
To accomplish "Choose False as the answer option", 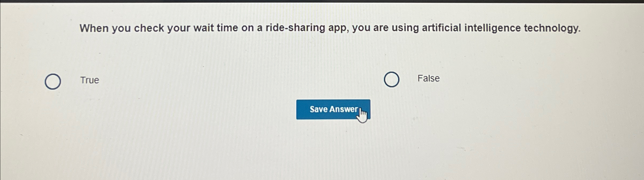I will coord(391,79).
